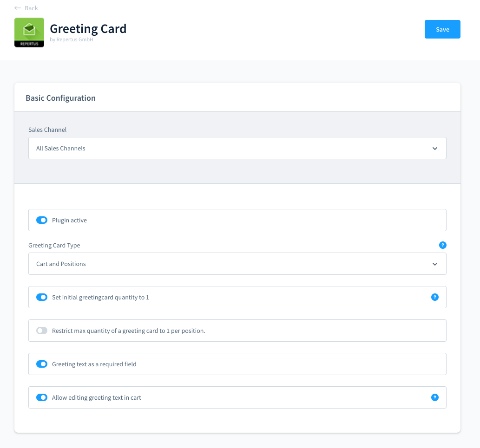Click the Basic Configuration heading
Viewport: 480px width, 448px height.
click(x=60, y=98)
